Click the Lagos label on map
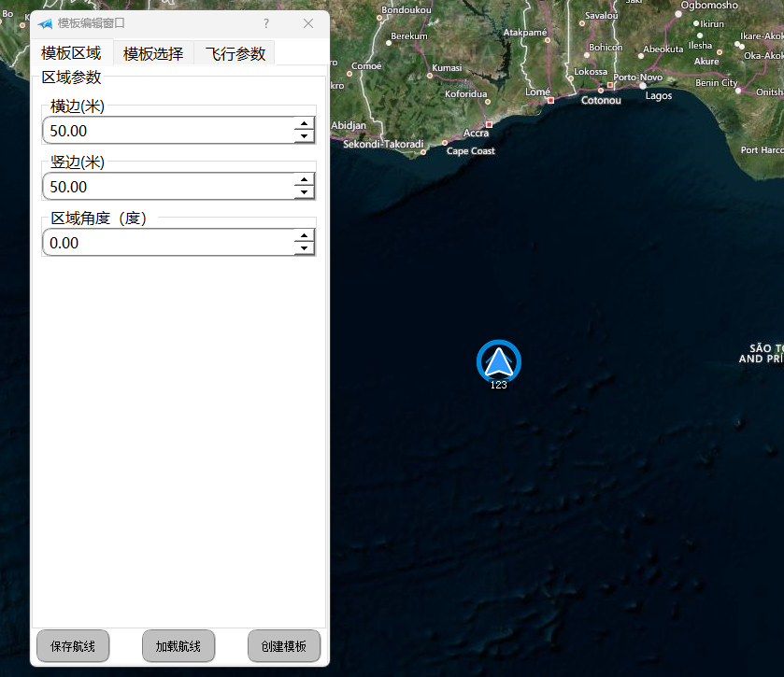 coord(659,96)
